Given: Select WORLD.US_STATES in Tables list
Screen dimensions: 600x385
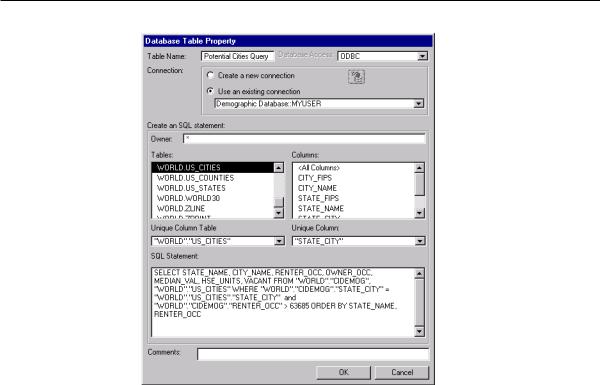Looking at the screenshot, I should 213,188.
